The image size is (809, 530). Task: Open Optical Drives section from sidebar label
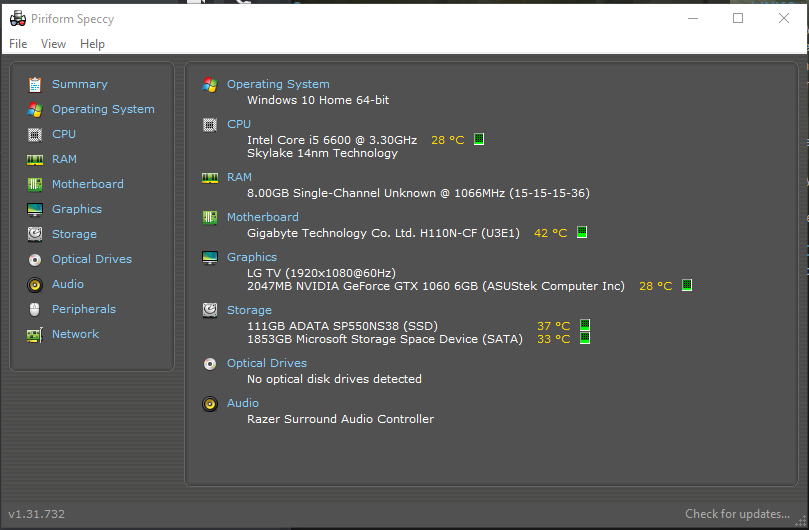click(92, 259)
